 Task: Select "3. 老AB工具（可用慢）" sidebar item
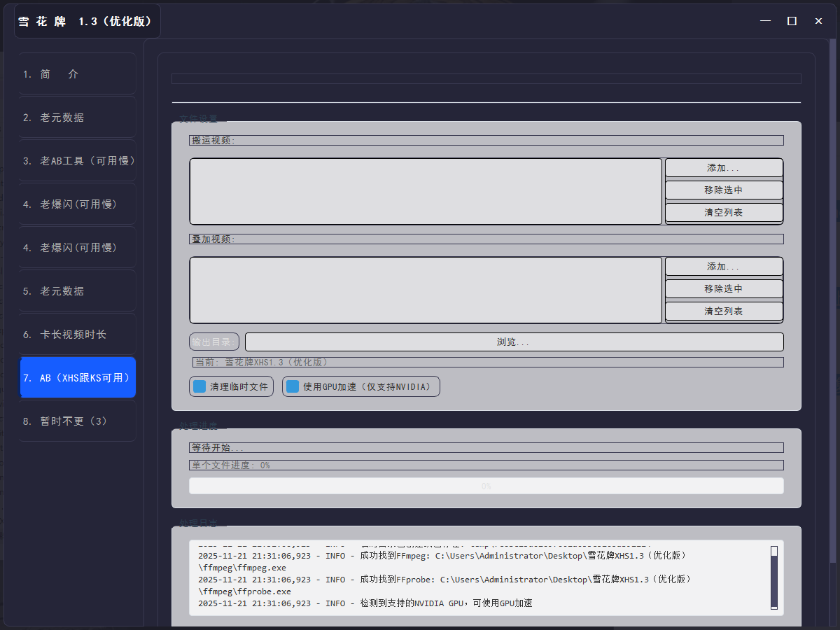pos(77,161)
